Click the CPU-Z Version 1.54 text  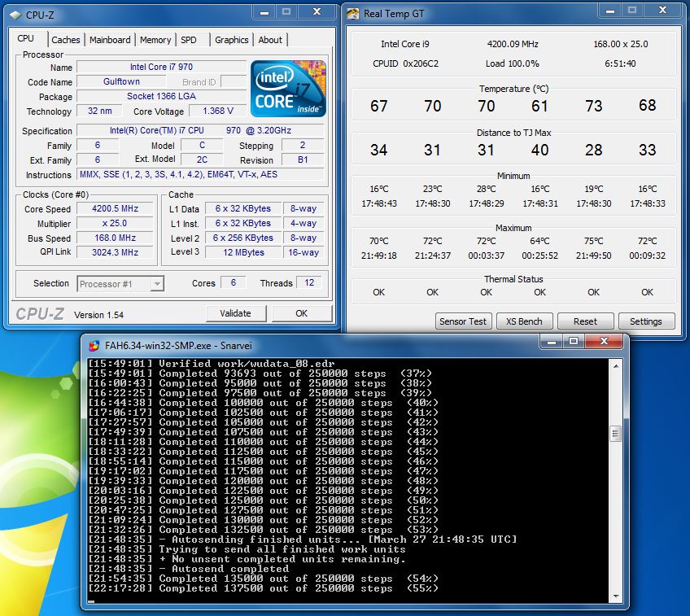(98, 315)
